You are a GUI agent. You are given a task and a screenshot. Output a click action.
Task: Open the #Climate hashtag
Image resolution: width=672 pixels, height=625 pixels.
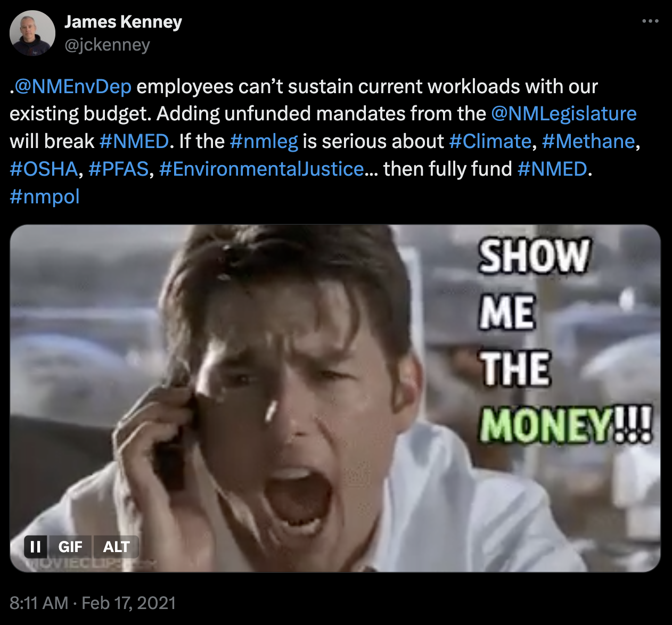point(490,142)
